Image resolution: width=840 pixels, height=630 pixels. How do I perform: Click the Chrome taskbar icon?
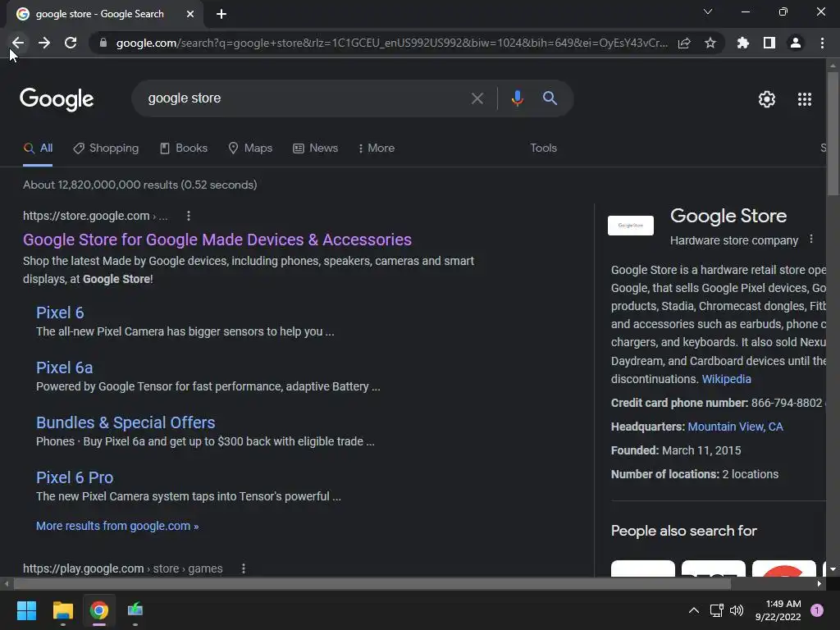99,610
